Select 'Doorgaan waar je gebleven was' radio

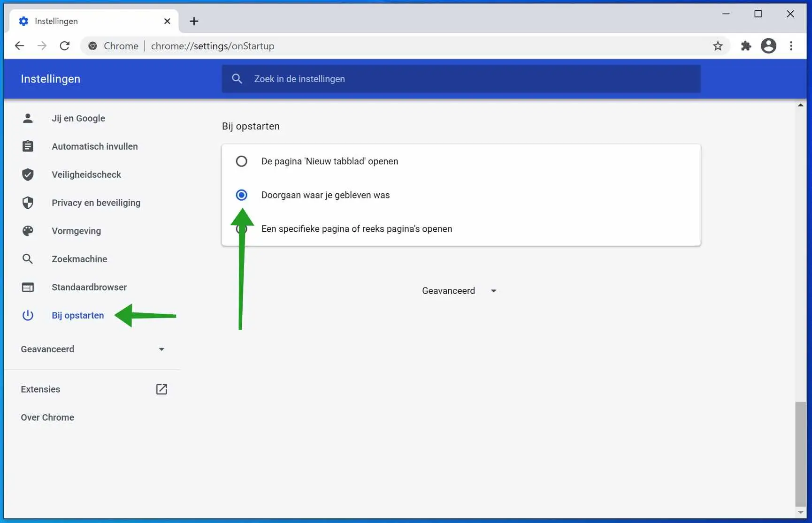[x=241, y=195]
